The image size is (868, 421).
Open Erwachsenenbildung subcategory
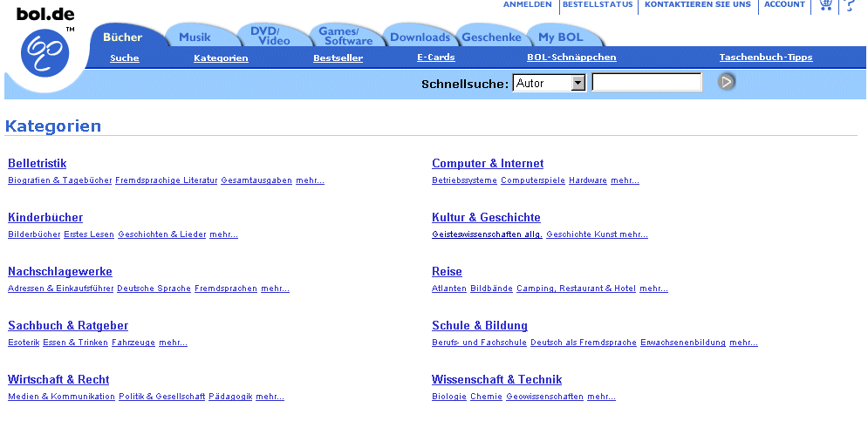tap(683, 343)
